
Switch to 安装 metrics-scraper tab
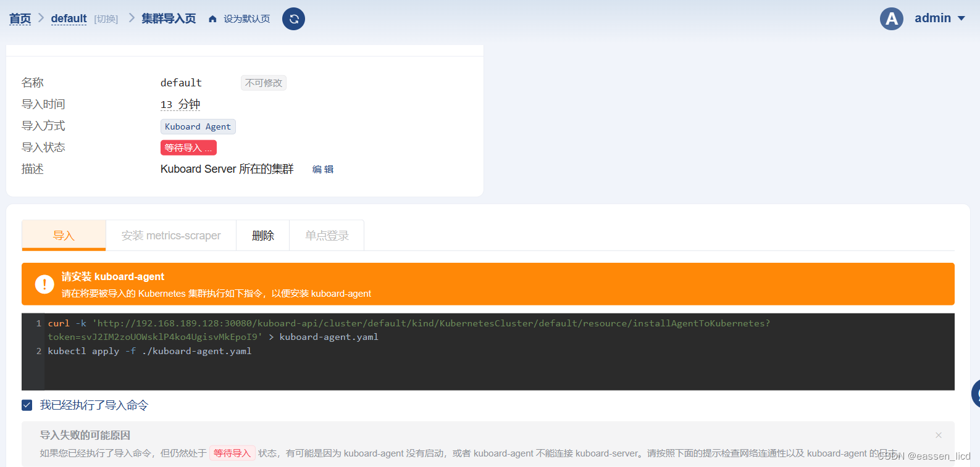pos(171,236)
